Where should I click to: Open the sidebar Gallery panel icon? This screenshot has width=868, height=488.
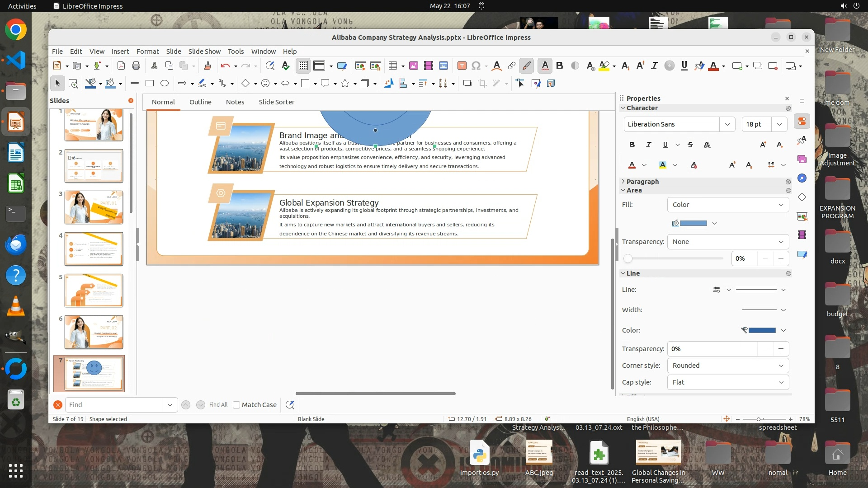click(802, 159)
